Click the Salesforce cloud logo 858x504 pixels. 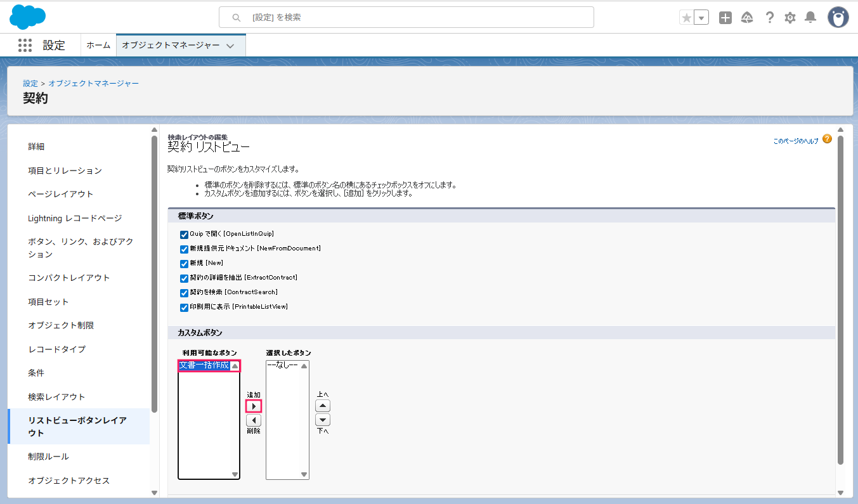point(27,17)
